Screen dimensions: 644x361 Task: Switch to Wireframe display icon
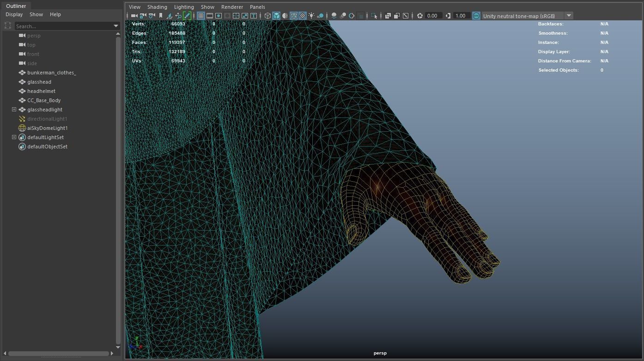(x=267, y=16)
